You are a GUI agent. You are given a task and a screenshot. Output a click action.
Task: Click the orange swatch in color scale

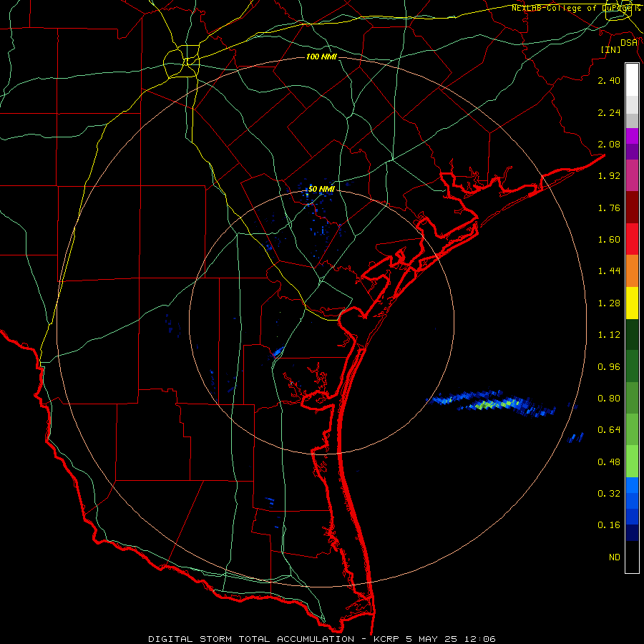632,271
